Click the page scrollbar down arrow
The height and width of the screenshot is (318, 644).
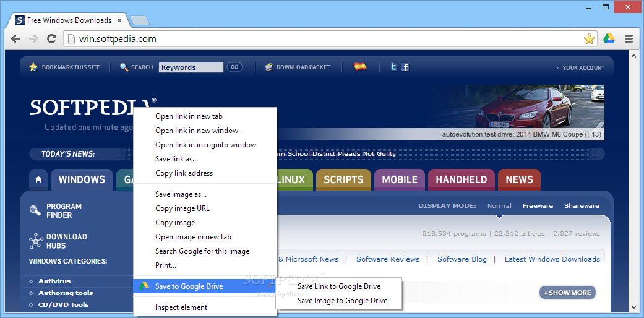633,307
